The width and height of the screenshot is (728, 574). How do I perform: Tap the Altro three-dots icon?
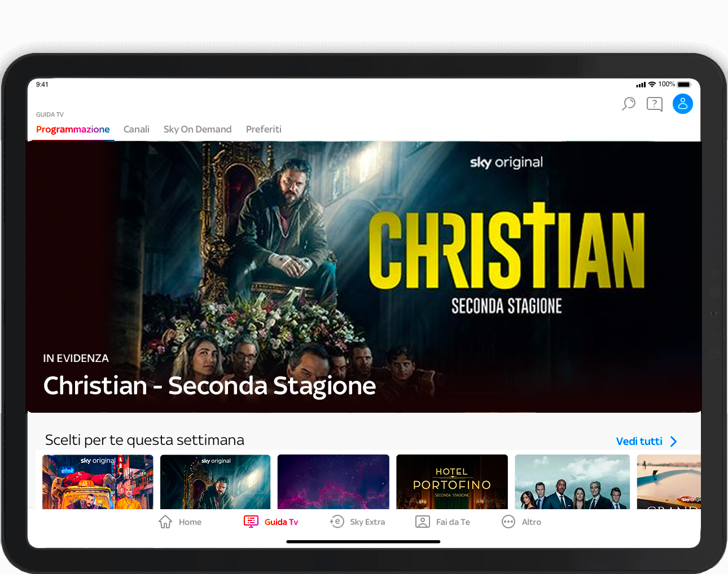pos(508,522)
